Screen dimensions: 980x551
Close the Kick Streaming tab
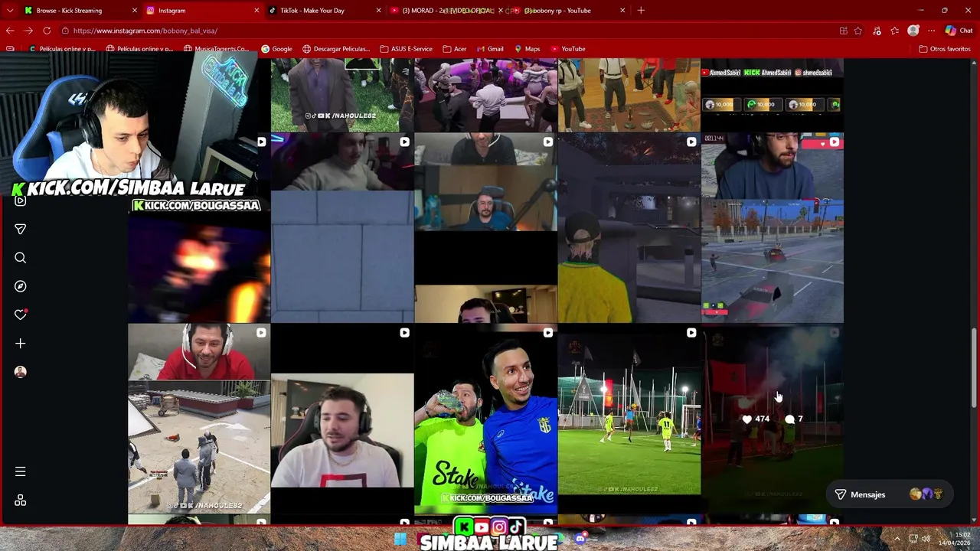point(135,11)
